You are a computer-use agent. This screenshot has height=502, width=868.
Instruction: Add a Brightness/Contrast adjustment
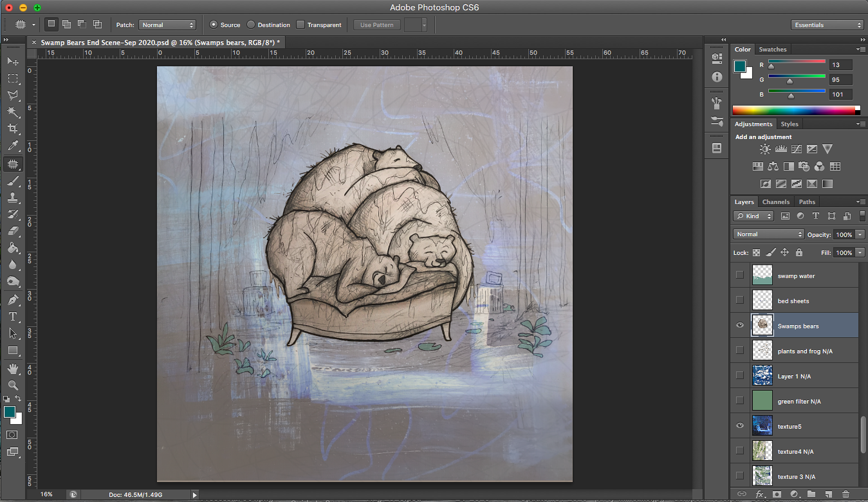(765, 149)
